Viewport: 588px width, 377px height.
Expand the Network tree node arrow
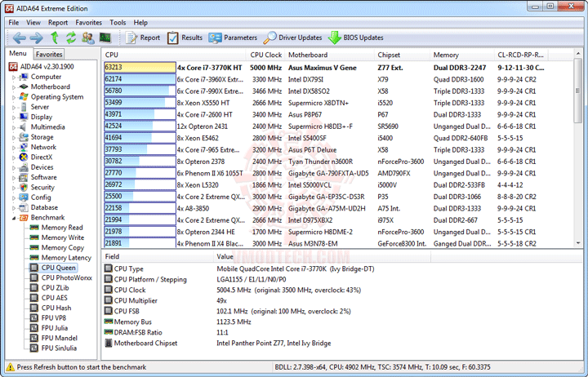[14, 148]
